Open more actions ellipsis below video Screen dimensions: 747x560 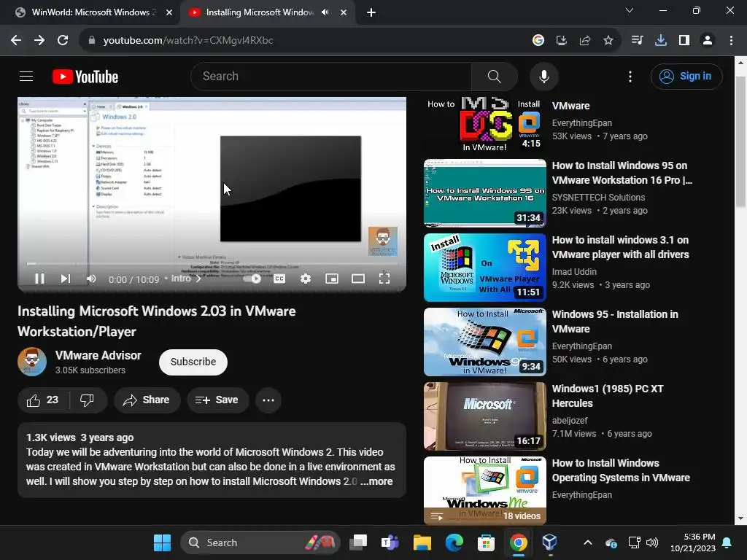pyautogui.click(x=268, y=400)
